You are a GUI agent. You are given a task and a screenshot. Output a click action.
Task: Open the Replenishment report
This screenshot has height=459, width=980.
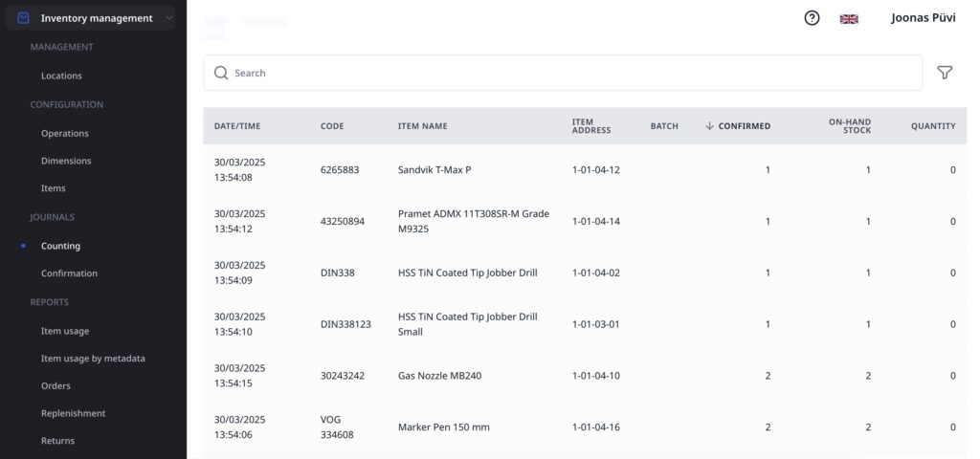coord(73,413)
